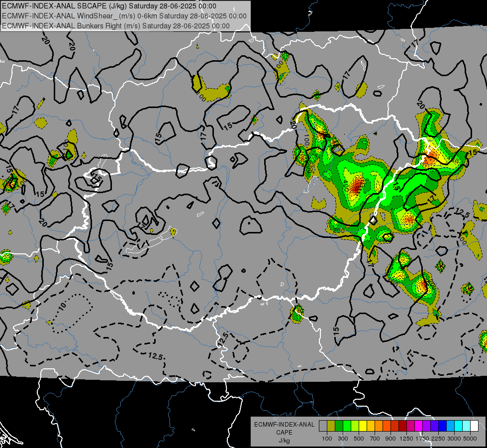This screenshot has height=448, width=487.
Task: Select the pure blue swatch in the legend
Action: click(443, 426)
